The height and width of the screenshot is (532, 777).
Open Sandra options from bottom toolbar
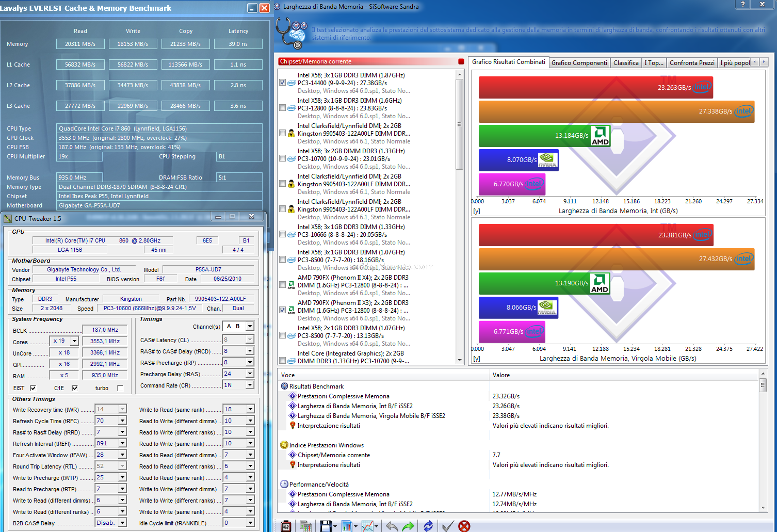tap(286, 526)
